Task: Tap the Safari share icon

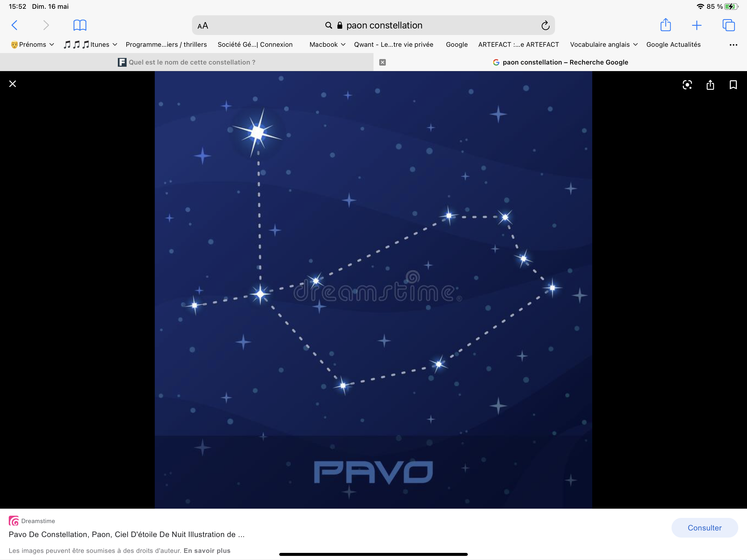Action: pos(665,25)
